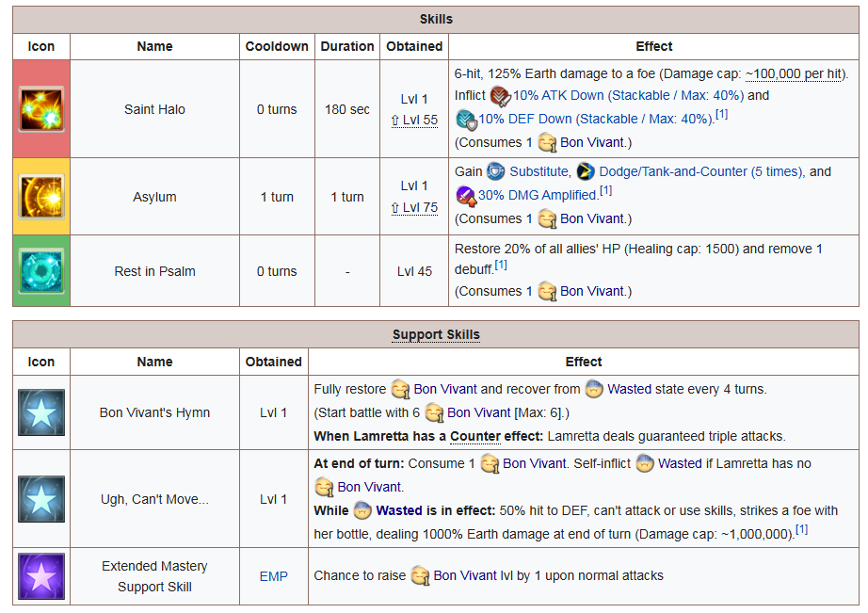Click footnote [1] after Damage cap ~1,000,000

point(801,529)
